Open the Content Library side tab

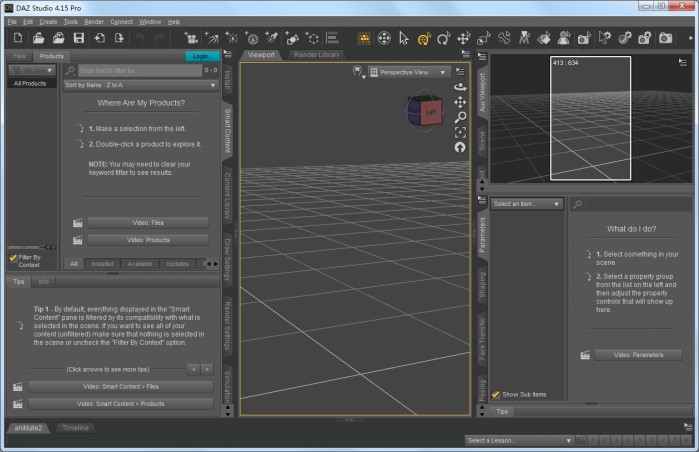coord(227,196)
